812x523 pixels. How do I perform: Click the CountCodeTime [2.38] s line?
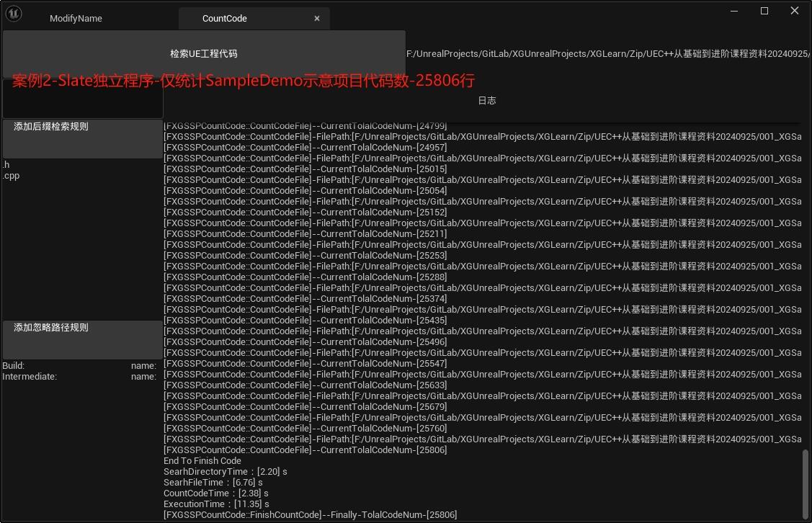(216, 493)
